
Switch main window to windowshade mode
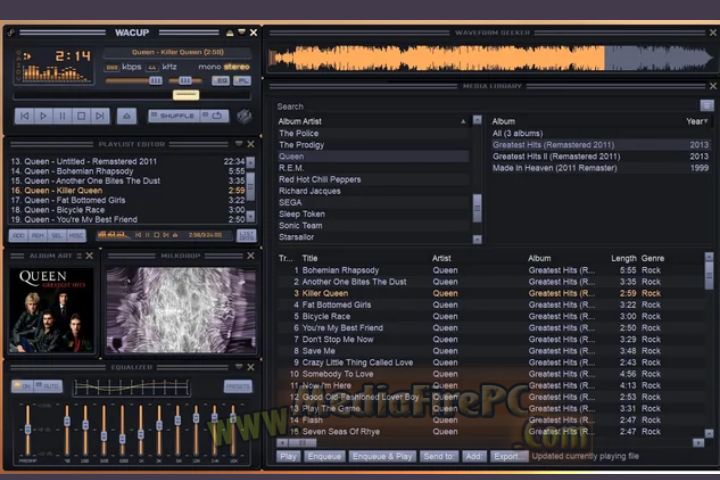pos(242,32)
